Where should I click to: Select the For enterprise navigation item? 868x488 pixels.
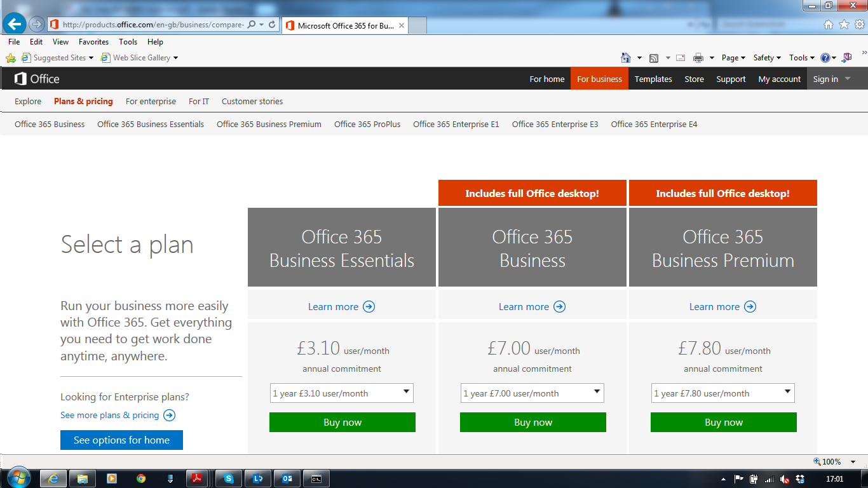tap(151, 101)
